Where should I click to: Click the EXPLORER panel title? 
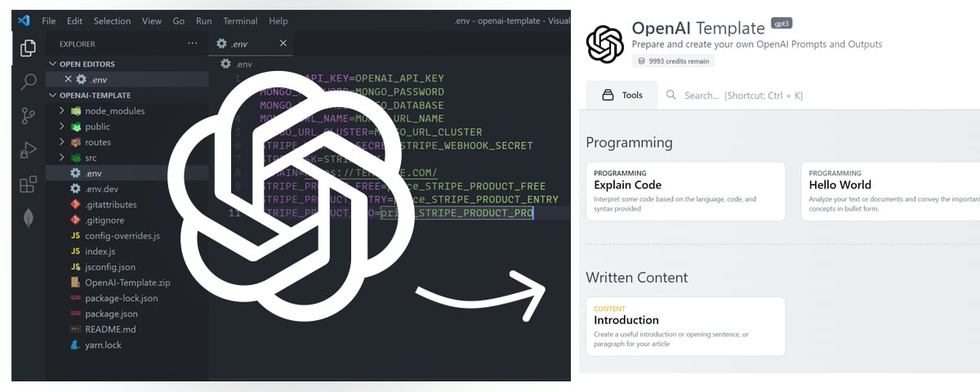tap(77, 44)
